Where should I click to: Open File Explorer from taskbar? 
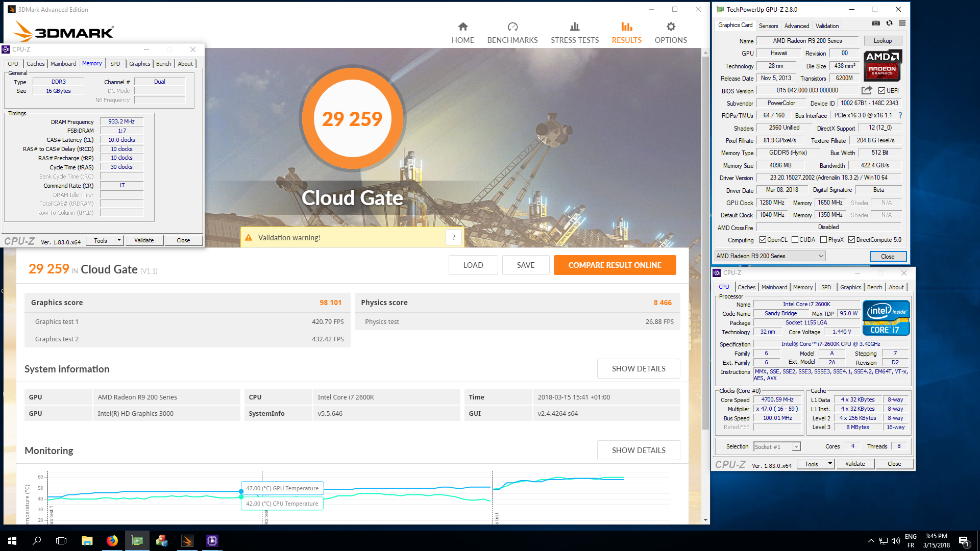click(x=87, y=540)
